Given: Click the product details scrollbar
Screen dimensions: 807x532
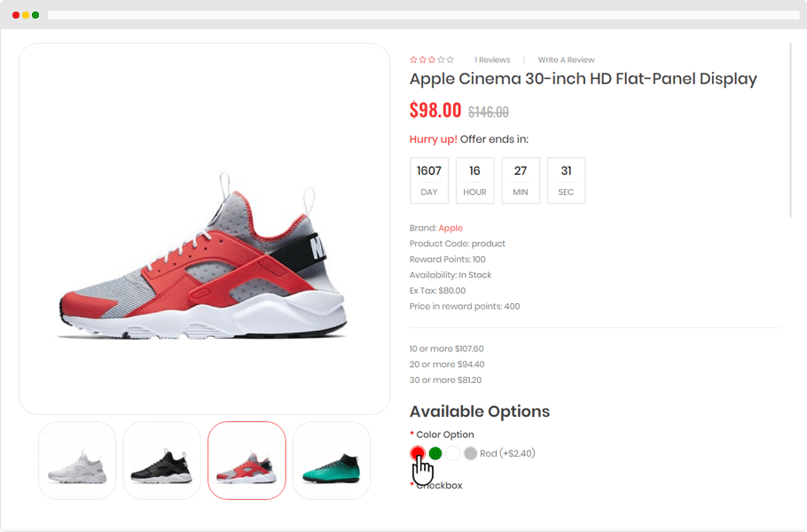Looking at the screenshot, I should pos(790,129).
